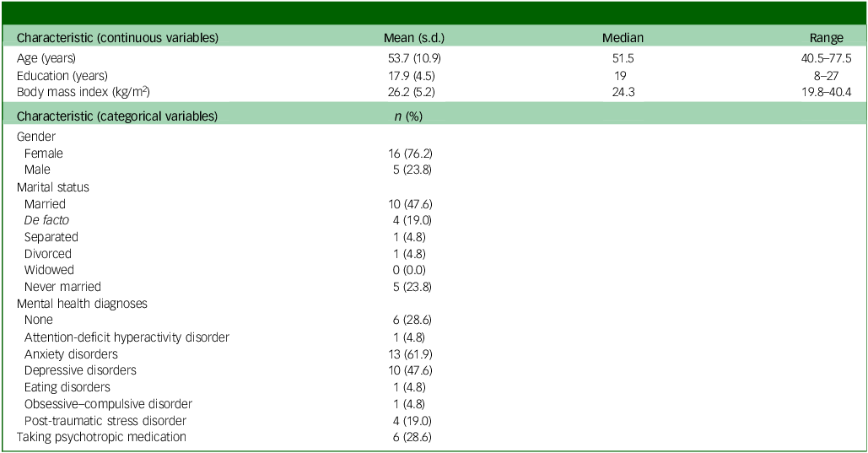Select the 'Education (years)' row label
The height and width of the screenshot is (453, 868).
[x=62, y=76]
